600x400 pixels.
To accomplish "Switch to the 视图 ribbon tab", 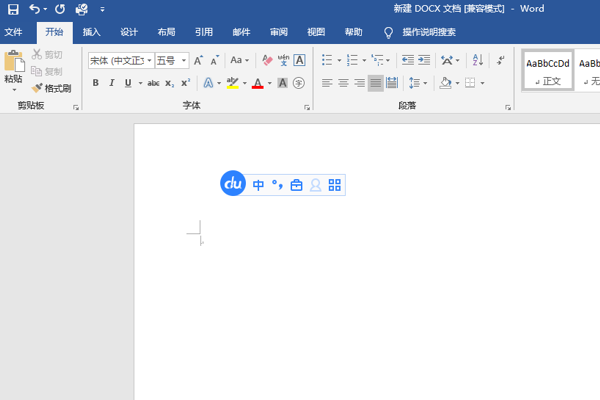I will tap(316, 32).
